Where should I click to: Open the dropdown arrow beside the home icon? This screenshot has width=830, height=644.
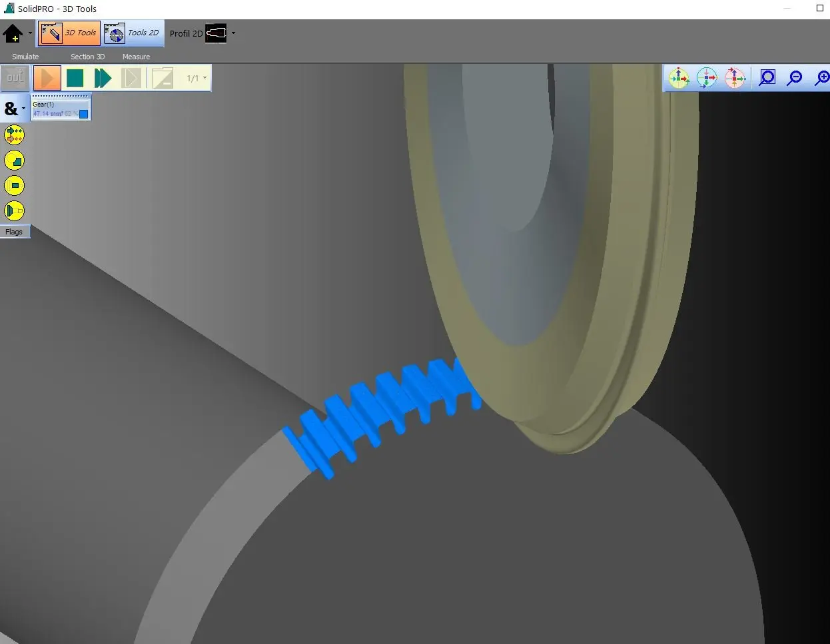pos(30,33)
